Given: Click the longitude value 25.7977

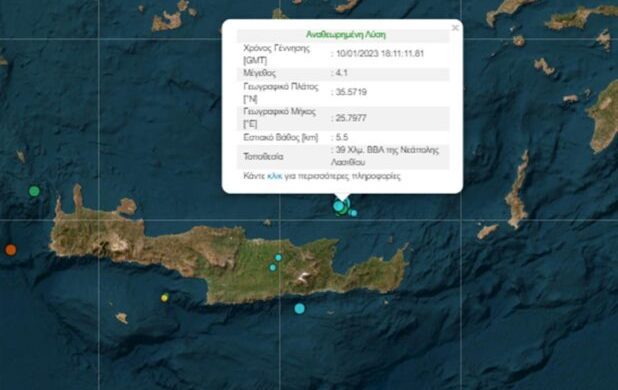Looking at the screenshot, I should [x=351, y=118].
